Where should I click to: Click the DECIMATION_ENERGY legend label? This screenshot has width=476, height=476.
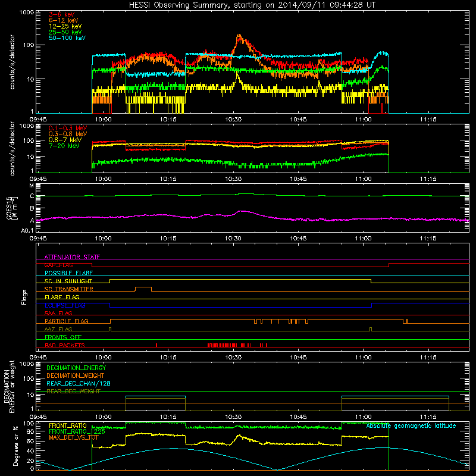76,368
